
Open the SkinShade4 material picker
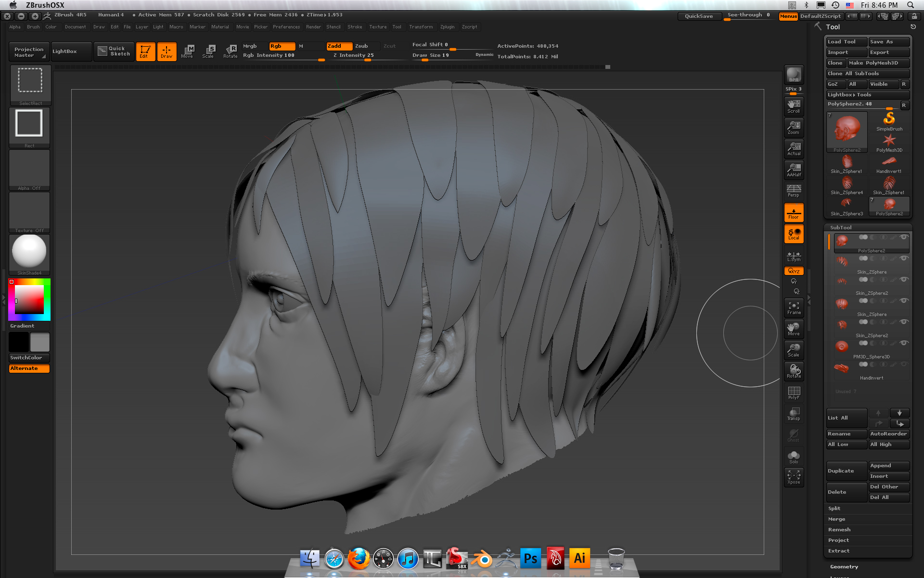tap(29, 255)
